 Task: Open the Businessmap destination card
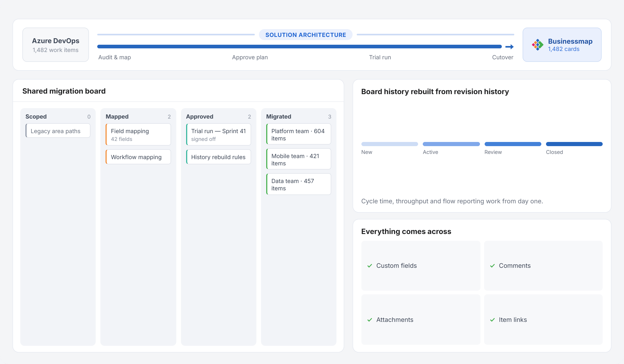tap(562, 45)
